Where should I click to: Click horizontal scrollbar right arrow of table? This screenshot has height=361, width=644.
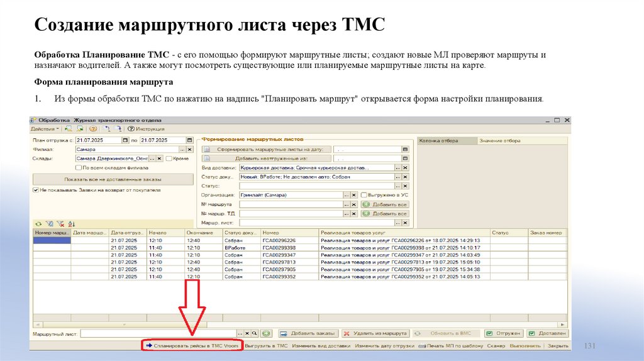click(562, 325)
